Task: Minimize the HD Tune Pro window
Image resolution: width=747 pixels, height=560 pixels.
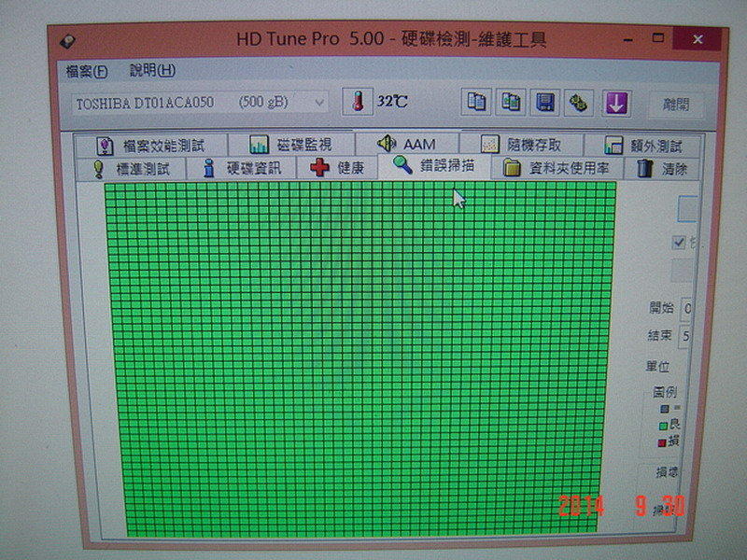Action: coord(628,40)
